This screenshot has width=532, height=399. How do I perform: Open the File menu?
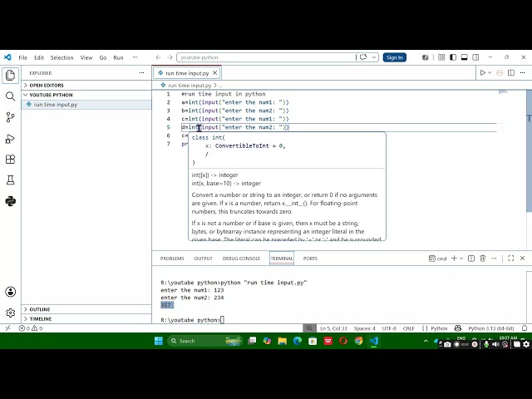22,57
